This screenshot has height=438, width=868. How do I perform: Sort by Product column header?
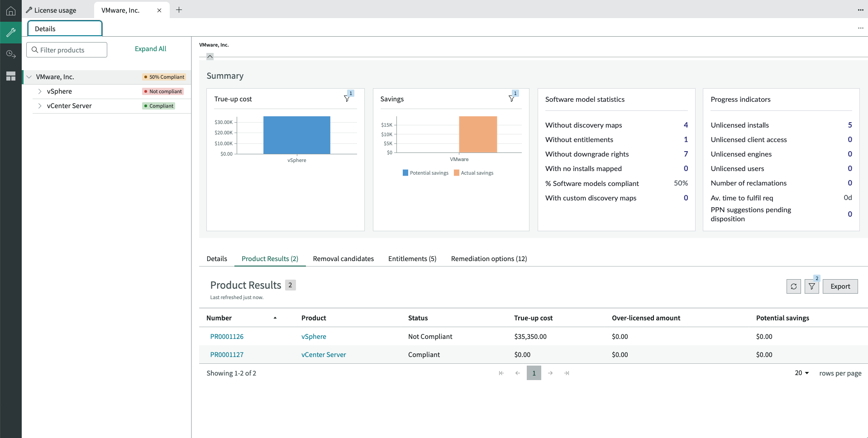(x=314, y=318)
